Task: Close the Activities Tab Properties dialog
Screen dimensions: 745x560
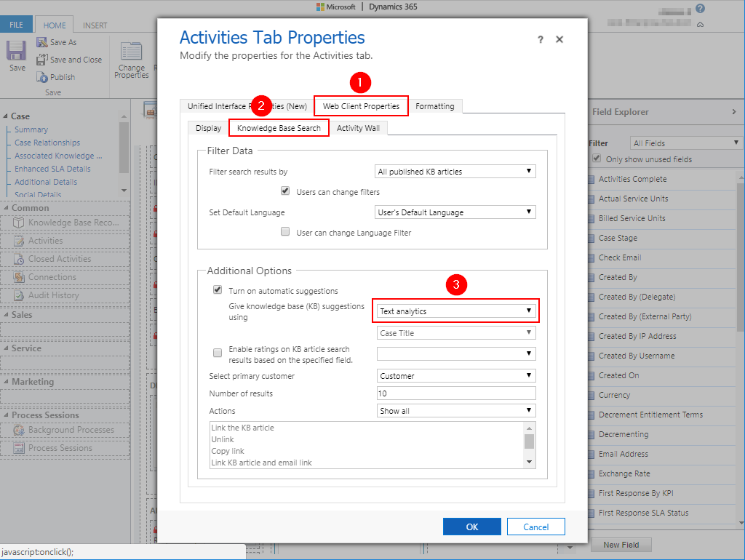Action: [x=559, y=39]
